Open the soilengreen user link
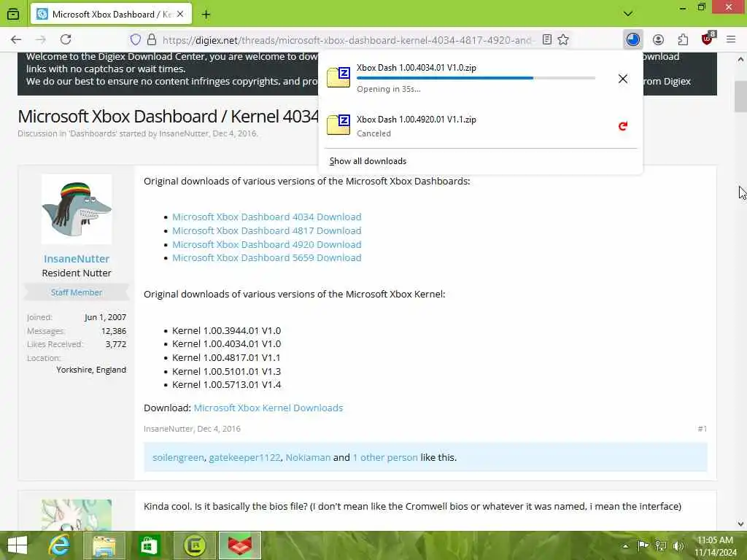747x560 pixels. point(178,457)
